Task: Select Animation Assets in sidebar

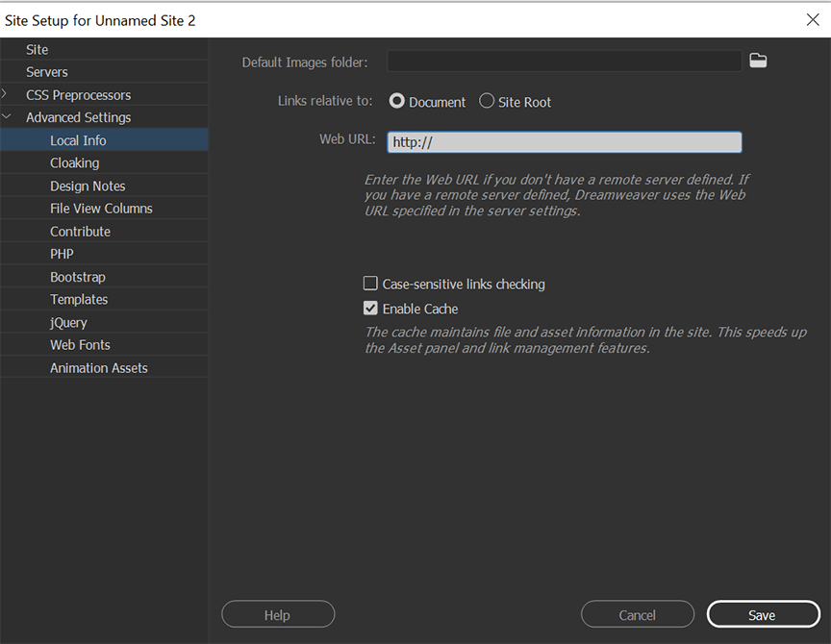Action: pyautogui.click(x=98, y=368)
